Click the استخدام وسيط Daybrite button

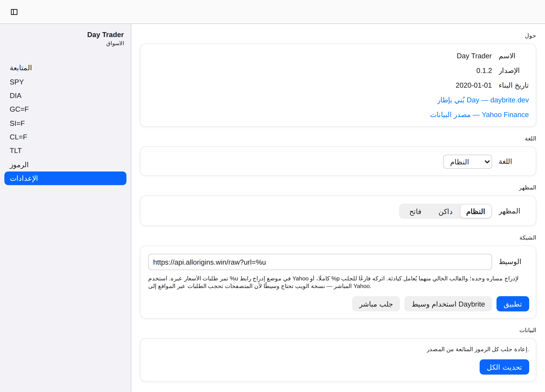coord(448,304)
